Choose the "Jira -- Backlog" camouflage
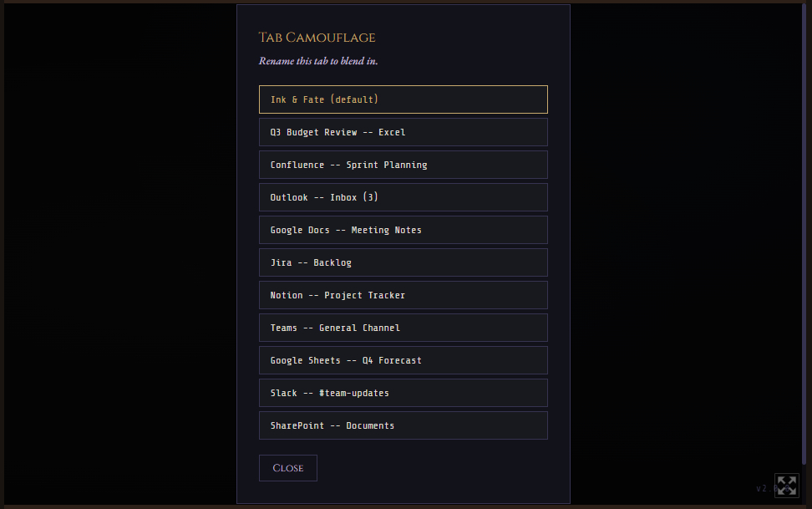The image size is (812, 509). point(403,262)
